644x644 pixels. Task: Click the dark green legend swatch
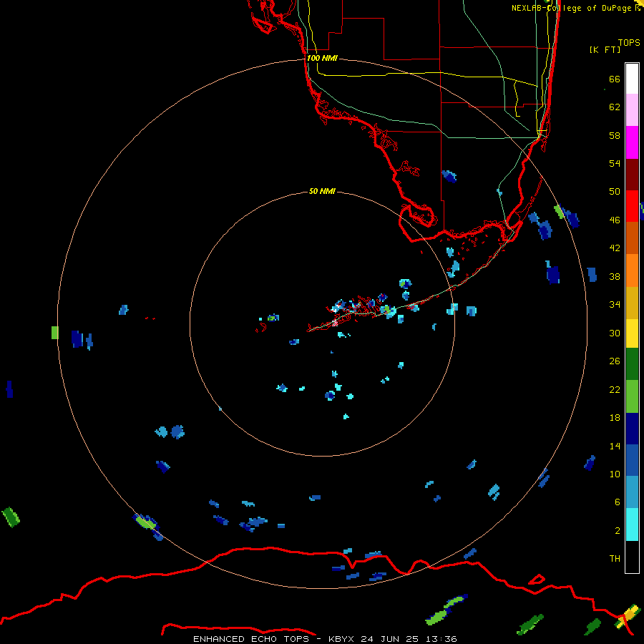pyautogui.click(x=632, y=364)
